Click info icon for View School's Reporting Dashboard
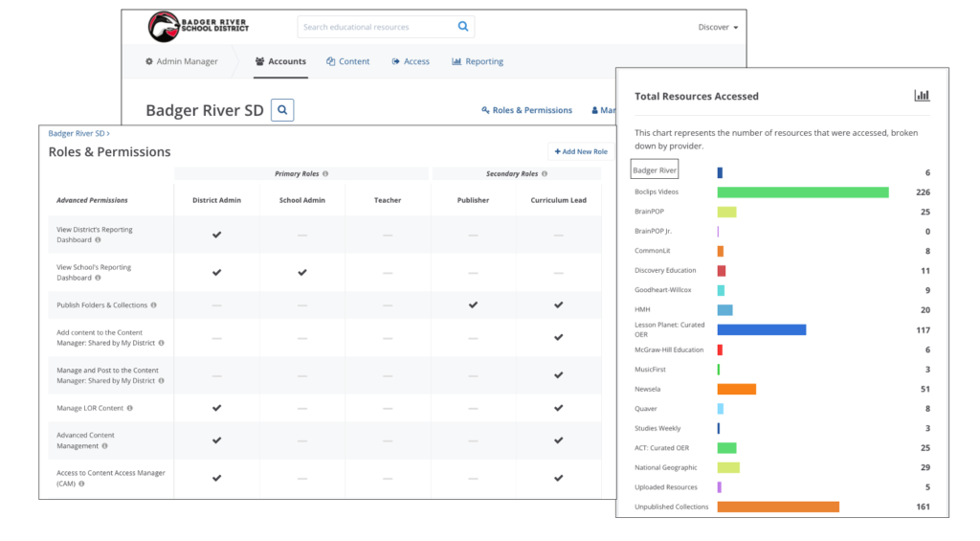The height and width of the screenshot is (541, 980). pyautogui.click(x=99, y=278)
